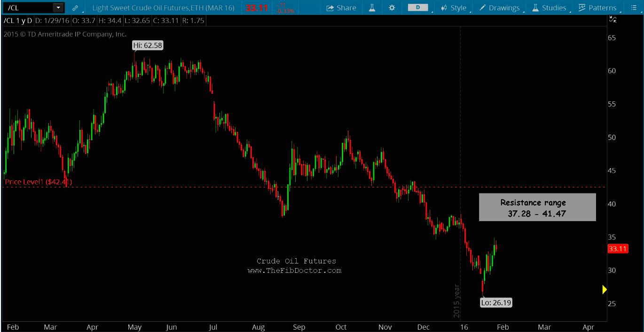Select the Price Level1 ($42.41) label
The height and width of the screenshot is (332, 644).
(x=39, y=182)
